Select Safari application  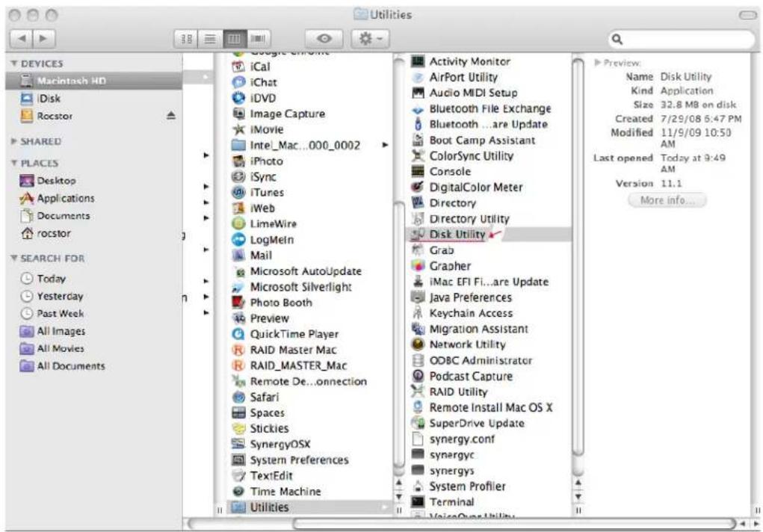(x=256, y=397)
